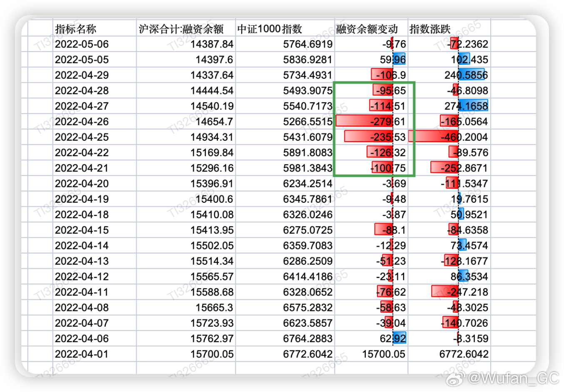The height and width of the screenshot is (392, 564).
Task: Click the date cell 2022-04-28
Action: pos(95,90)
